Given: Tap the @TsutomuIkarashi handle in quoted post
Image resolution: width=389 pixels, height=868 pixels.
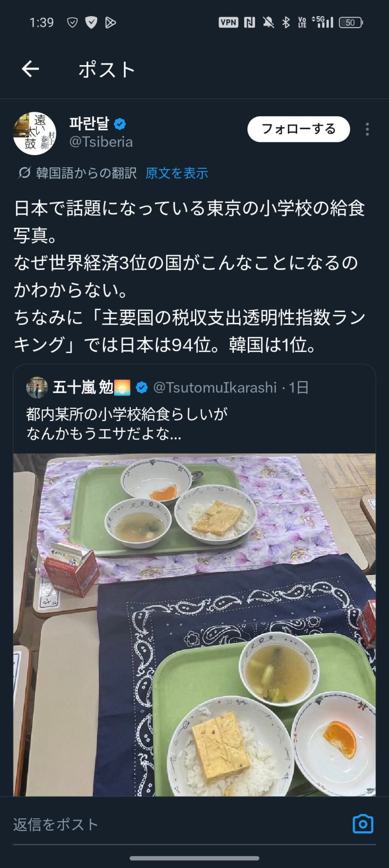Looking at the screenshot, I should [x=215, y=387].
